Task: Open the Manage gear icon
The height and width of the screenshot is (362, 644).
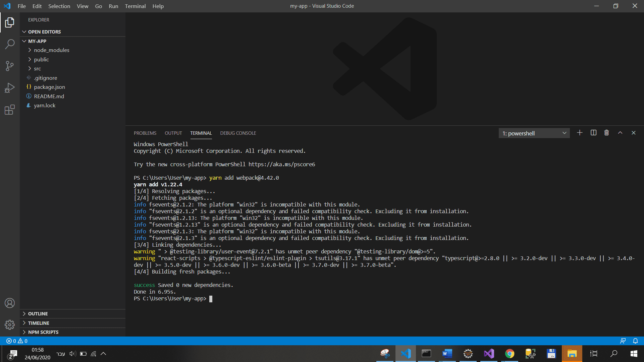Action: (x=10, y=324)
